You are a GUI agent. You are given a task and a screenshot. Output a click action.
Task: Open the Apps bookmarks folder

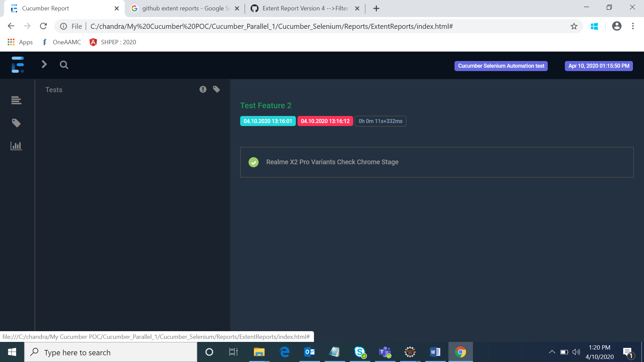click(20, 42)
